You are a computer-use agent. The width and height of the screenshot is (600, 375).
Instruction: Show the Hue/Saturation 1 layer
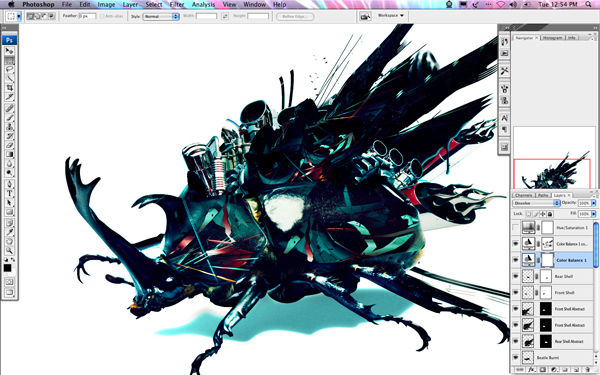coord(516,228)
